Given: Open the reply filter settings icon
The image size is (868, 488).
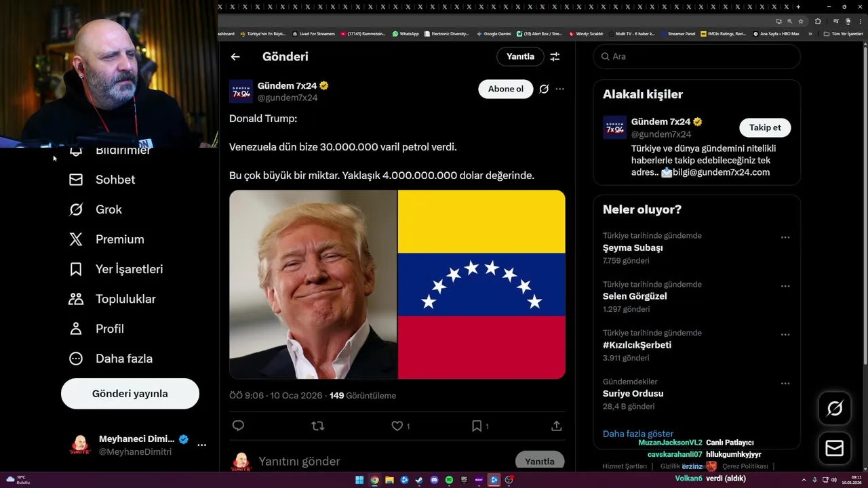Looking at the screenshot, I should coord(555,57).
